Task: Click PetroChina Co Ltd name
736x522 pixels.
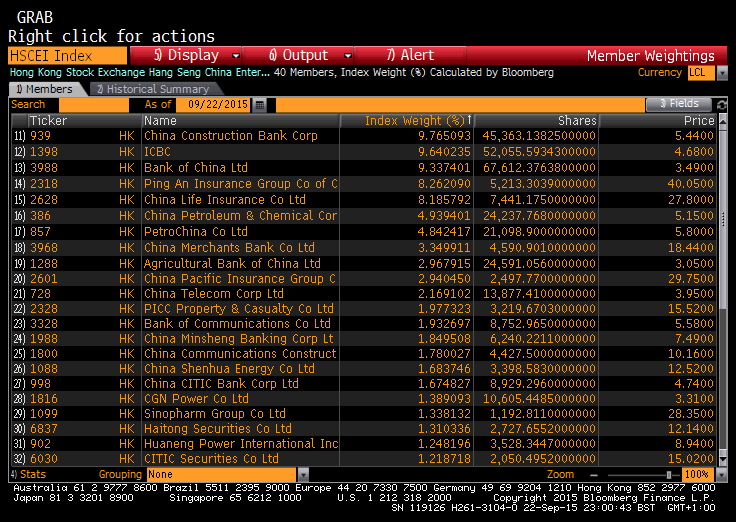Action: tap(195, 231)
